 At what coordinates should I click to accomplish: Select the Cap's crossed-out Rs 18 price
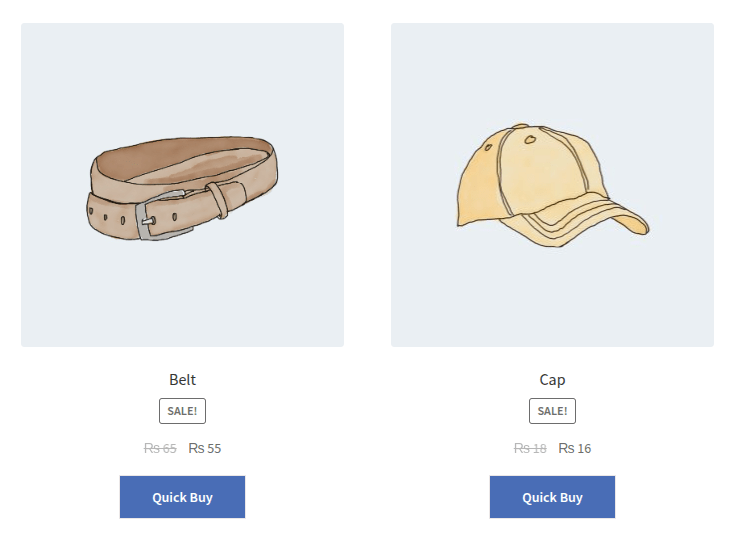pos(530,449)
